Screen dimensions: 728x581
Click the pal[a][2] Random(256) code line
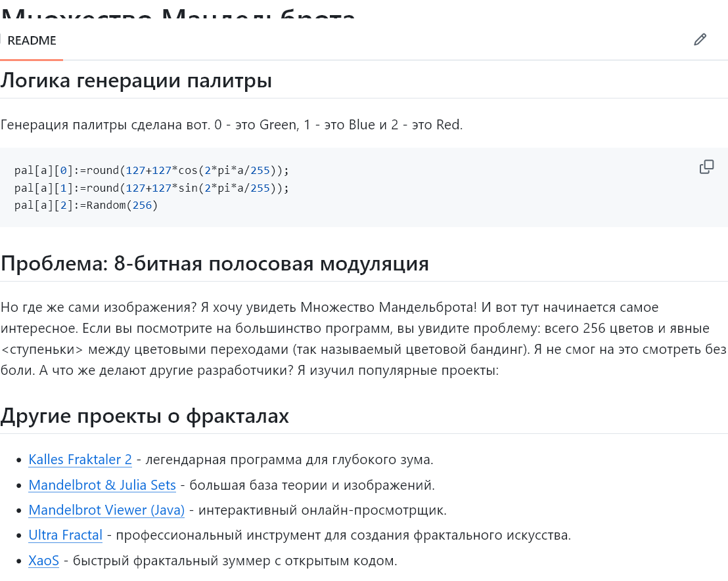tap(86, 205)
